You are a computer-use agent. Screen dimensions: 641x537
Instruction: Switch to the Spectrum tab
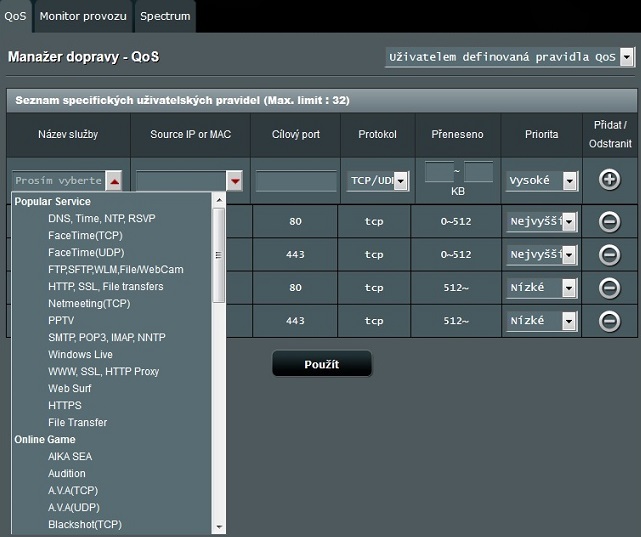[x=165, y=17]
